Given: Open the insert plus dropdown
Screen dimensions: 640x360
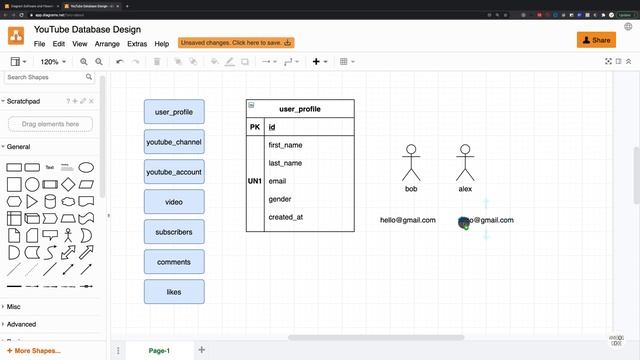Looking at the screenshot, I should (x=320, y=62).
